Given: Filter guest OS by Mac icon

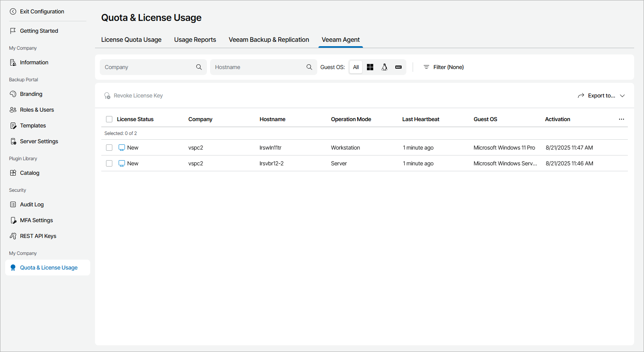Looking at the screenshot, I should pos(398,67).
